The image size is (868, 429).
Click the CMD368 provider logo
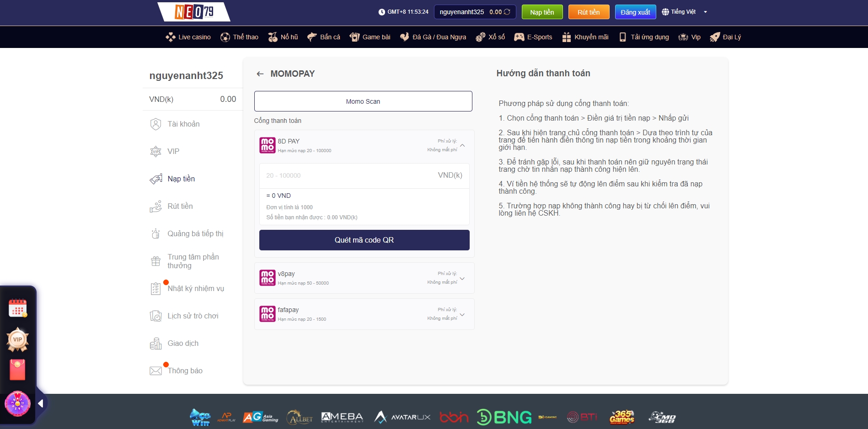tap(662, 417)
